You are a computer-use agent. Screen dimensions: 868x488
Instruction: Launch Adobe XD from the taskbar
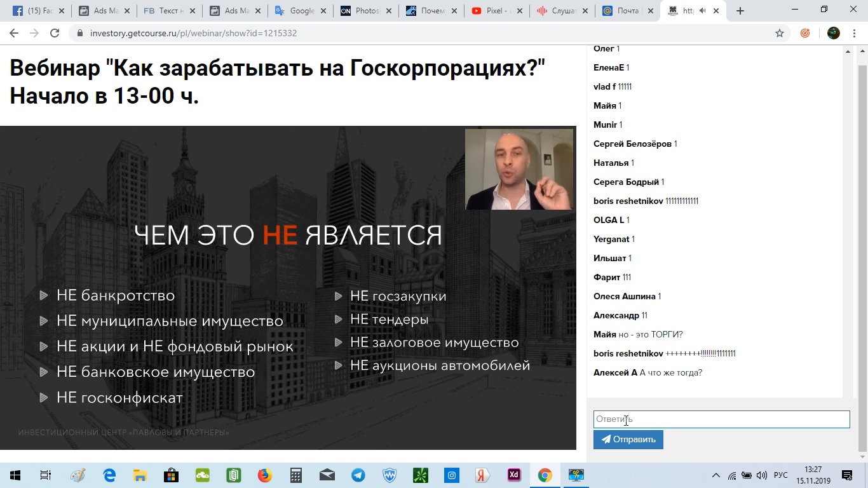(513, 475)
